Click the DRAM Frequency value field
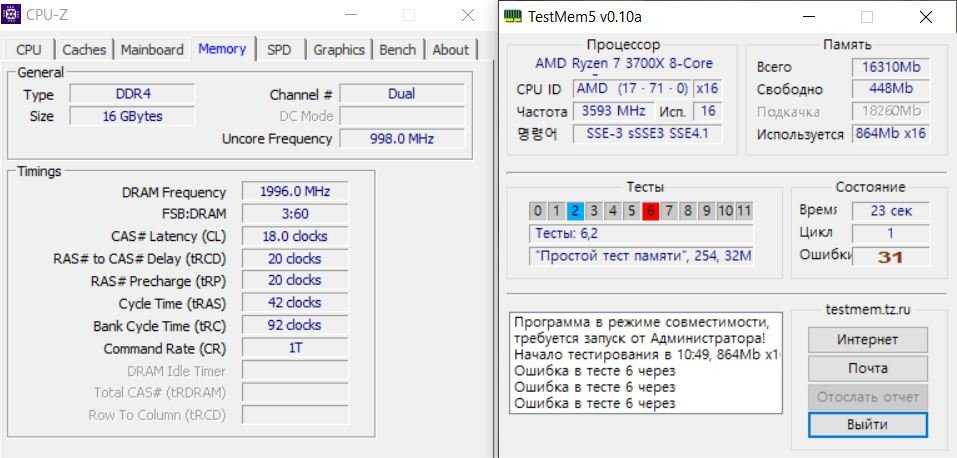 295,192
